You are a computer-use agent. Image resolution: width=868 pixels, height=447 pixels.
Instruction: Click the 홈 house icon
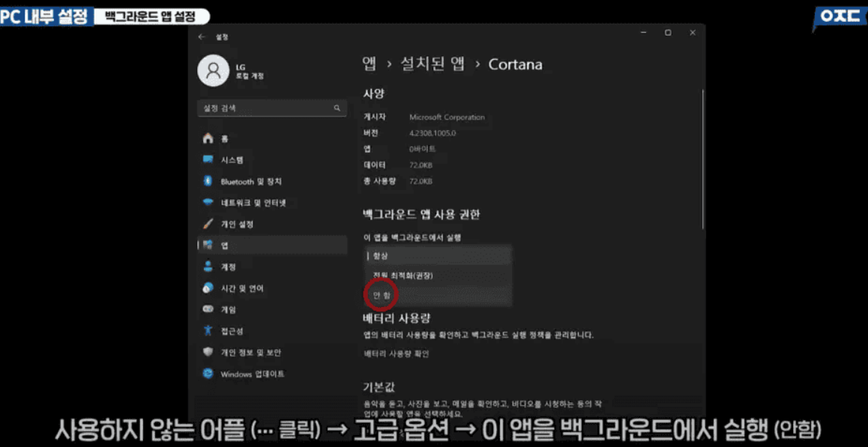tap(208, 139)
